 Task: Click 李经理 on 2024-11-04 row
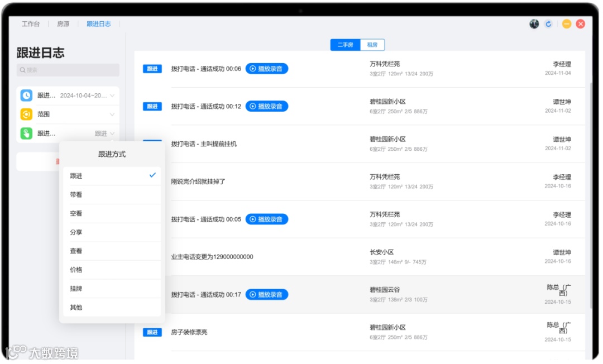click(562, 64)
